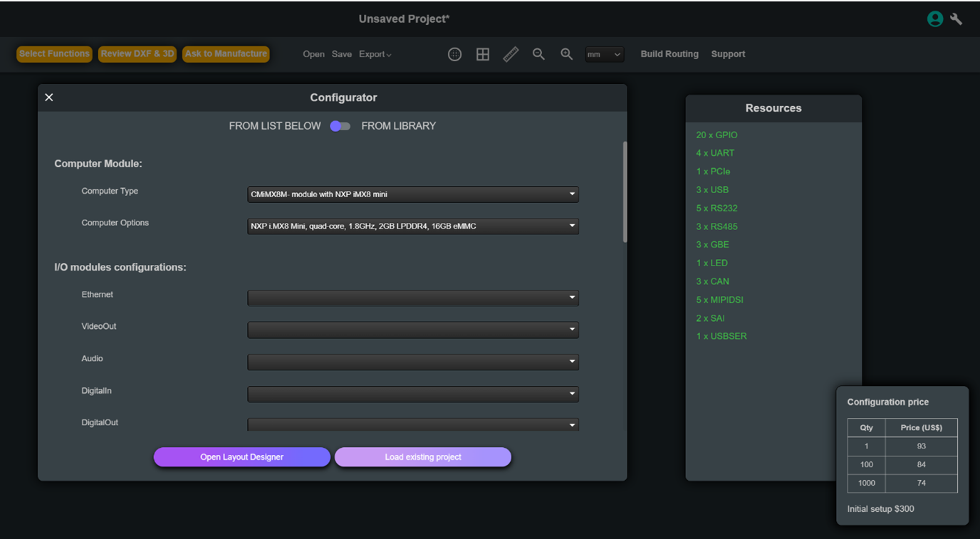980x539 pixels.
Task: Open the DigitalOut module dropdown
Action: point(413,425)
